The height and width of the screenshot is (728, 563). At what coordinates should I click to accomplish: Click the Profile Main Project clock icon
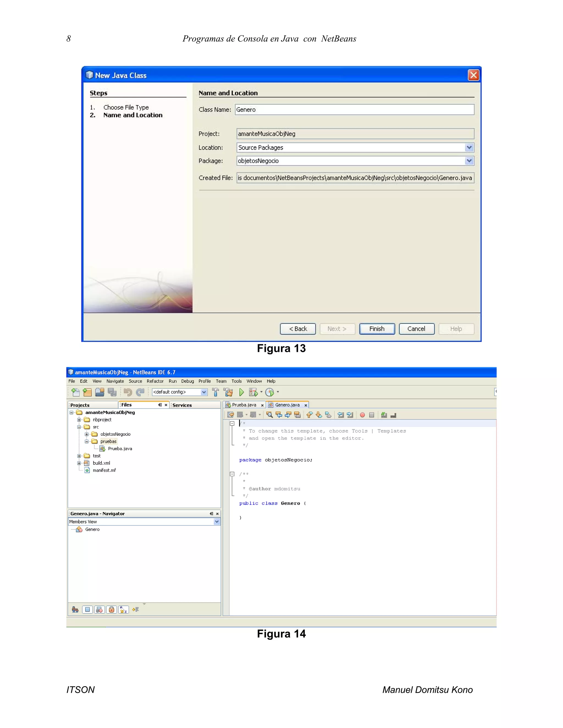[x=269, y=392]
